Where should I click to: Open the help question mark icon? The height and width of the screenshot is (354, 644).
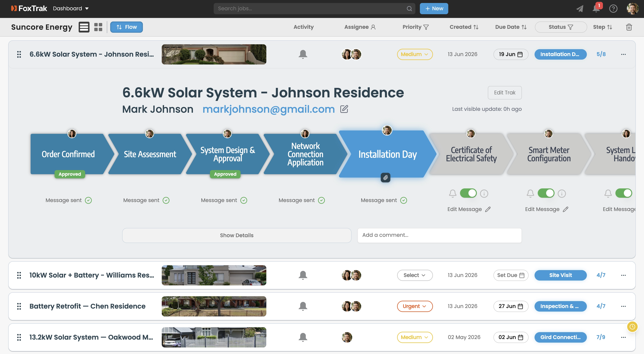[x=613, y=9]
